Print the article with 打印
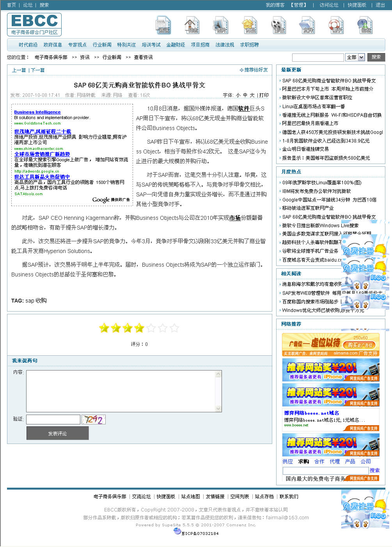Viewport: 392px width, 547px height. point(264,95)
